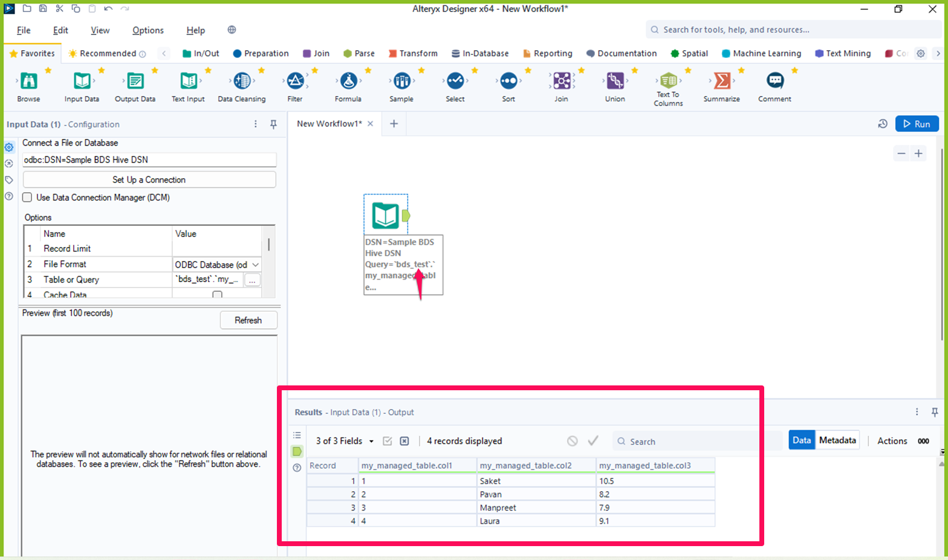Deselect all fields icon in Results
This screenshot has height=560, width=948.
pos(404,441)
